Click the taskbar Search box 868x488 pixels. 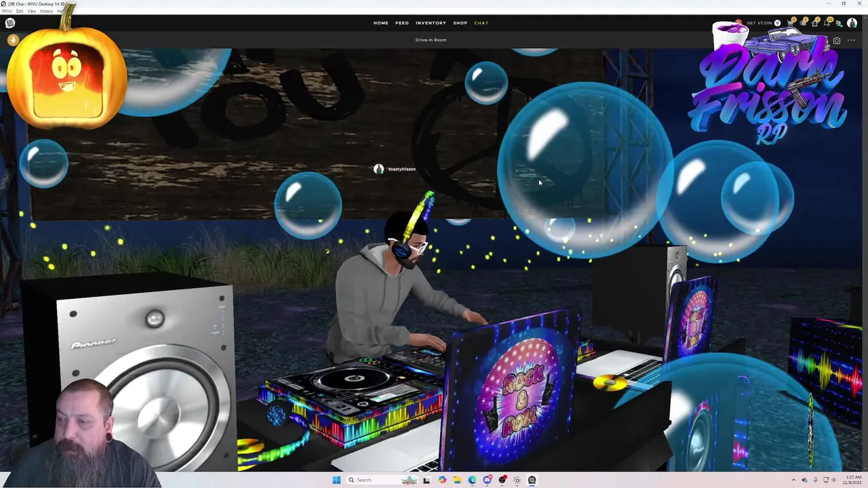382,480
